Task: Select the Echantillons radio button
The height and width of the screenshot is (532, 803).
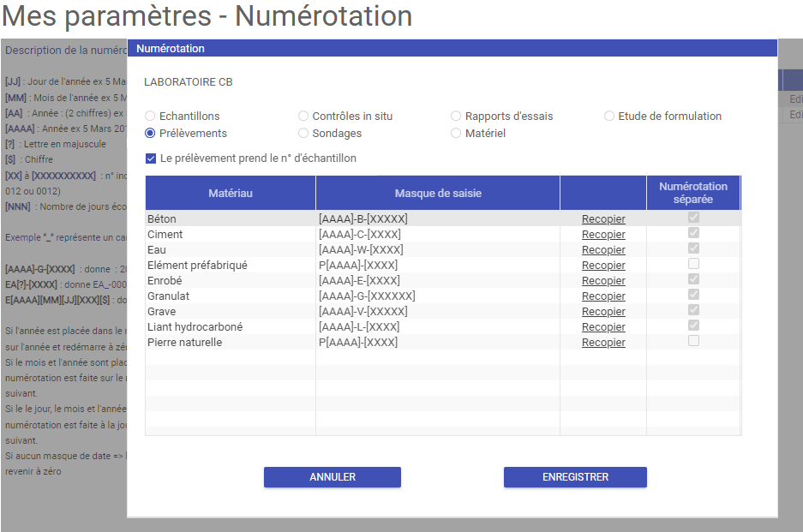Action: click(x=150, y=117)
